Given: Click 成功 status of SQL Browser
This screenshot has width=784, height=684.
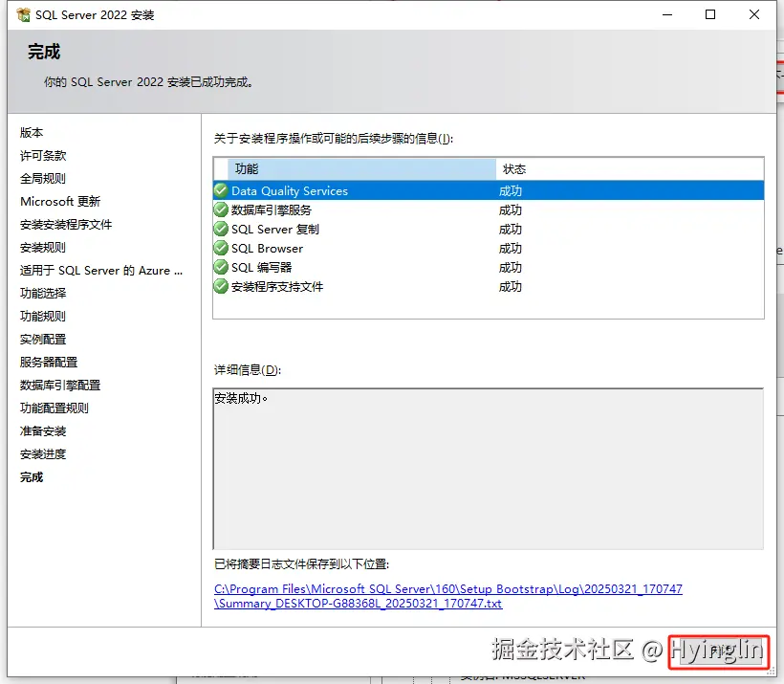Looking at the screenshot, I should (511, 248).
